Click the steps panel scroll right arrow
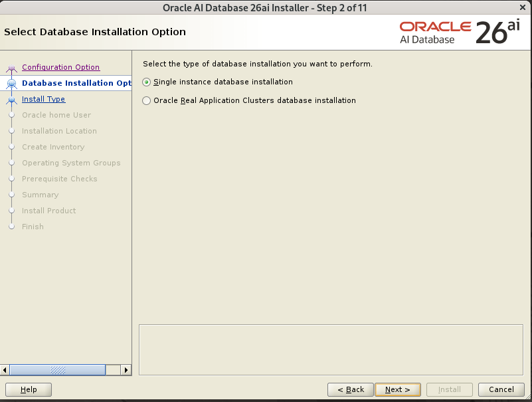Viewport: 532px width, 402px height. 126,370
